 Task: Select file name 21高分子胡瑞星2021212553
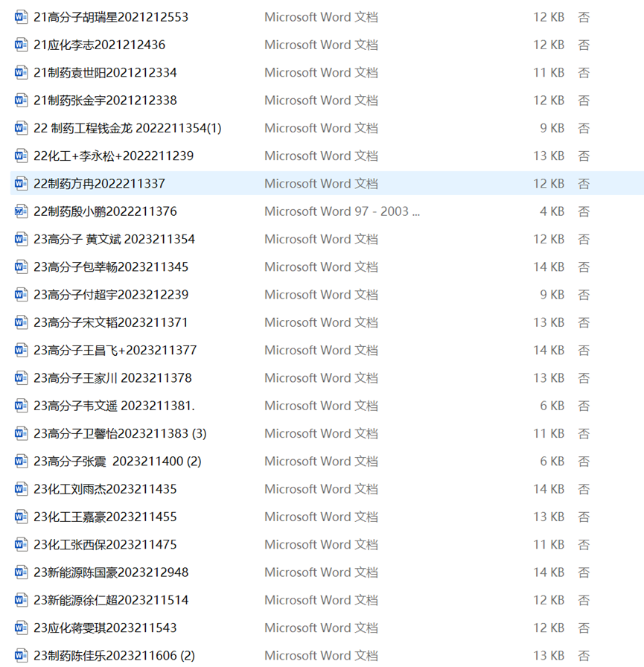111,17
